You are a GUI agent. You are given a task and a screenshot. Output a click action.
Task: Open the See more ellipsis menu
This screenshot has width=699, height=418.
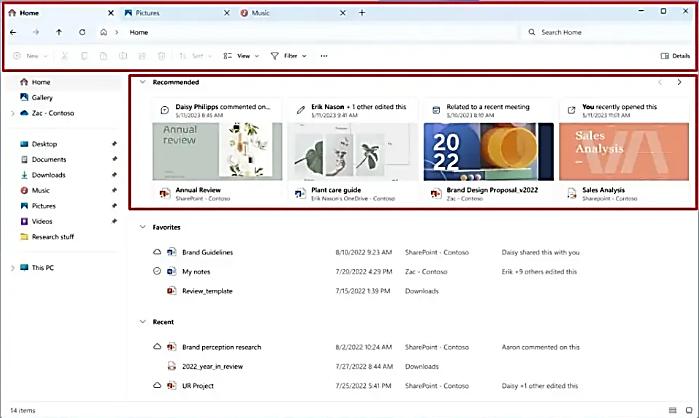pyautogui.click(x=323, y=56)
